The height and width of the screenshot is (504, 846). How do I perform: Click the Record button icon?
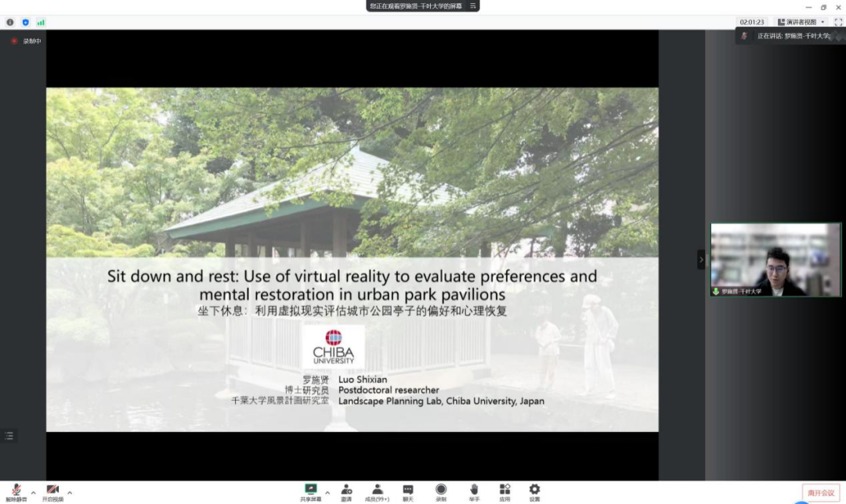tap(441, 491)
